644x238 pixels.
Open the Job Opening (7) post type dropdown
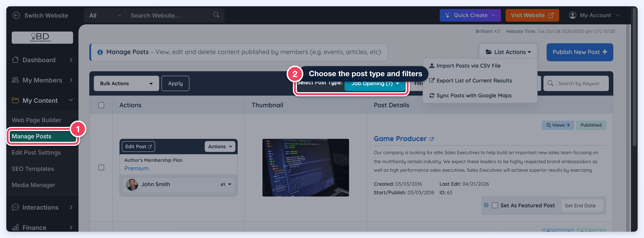tap(375, 83)
